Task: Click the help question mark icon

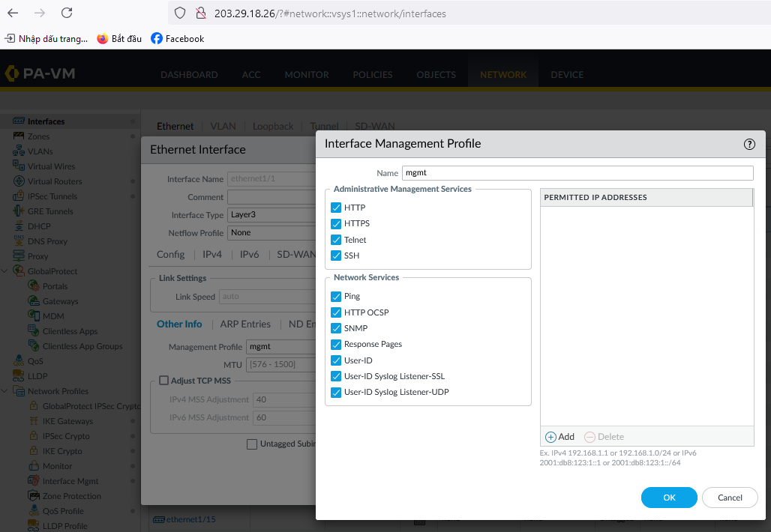Action: [x=748, y=144]
